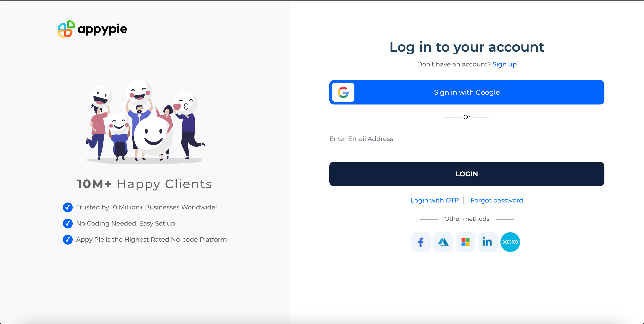644x324 pixels.
Task: Click the 10M+ Happy Clients heading
Action: [x=144, y=184]
